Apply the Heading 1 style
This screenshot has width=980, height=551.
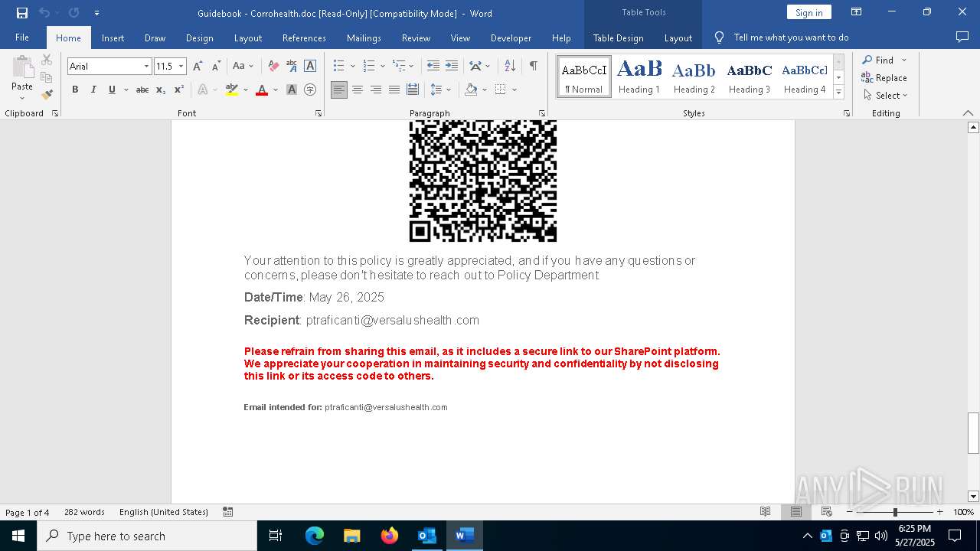(x=639, y=77)
